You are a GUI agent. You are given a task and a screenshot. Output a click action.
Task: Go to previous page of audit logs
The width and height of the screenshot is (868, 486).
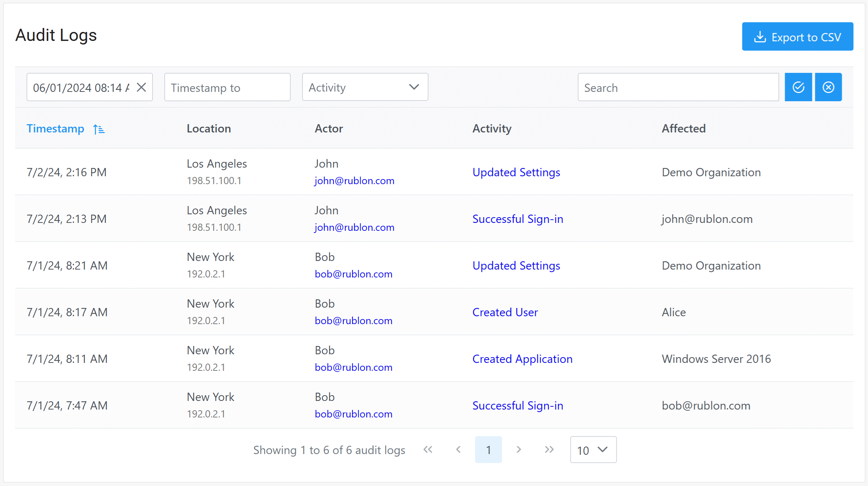pyautogui.click(x=458, y=449)
